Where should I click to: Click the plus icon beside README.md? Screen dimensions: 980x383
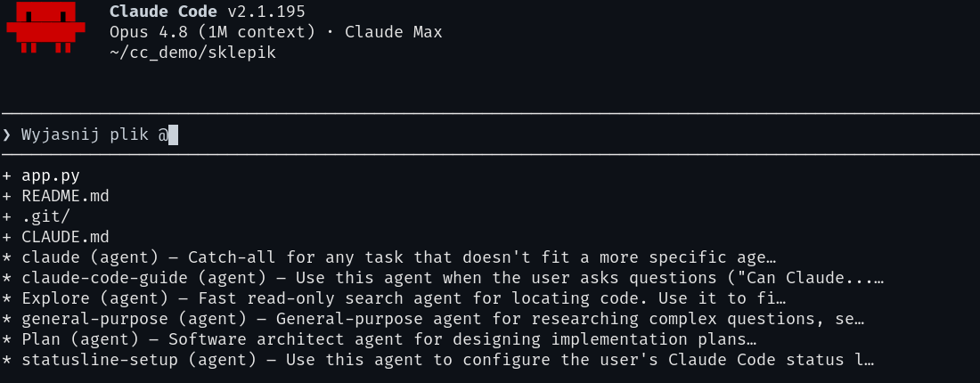(x=7, y=197)
